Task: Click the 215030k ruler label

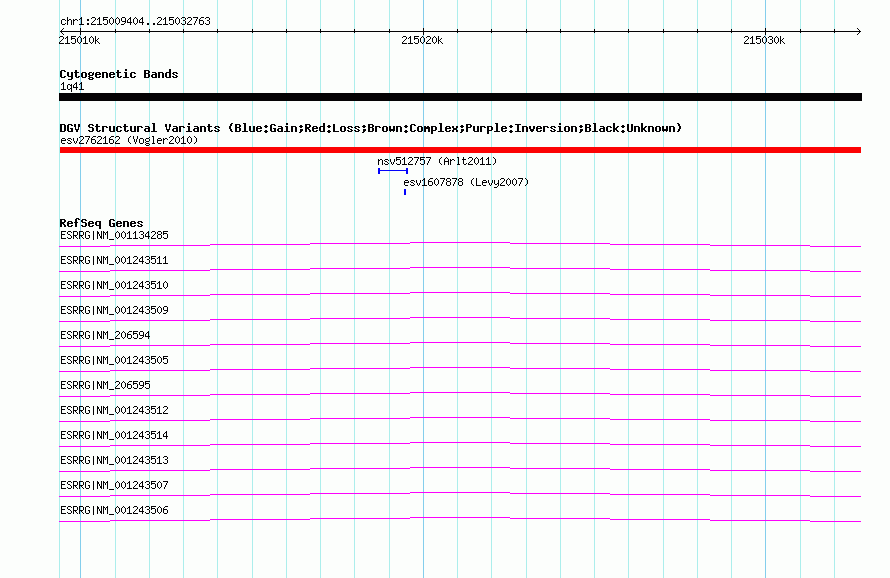Action: coord(764,40)
